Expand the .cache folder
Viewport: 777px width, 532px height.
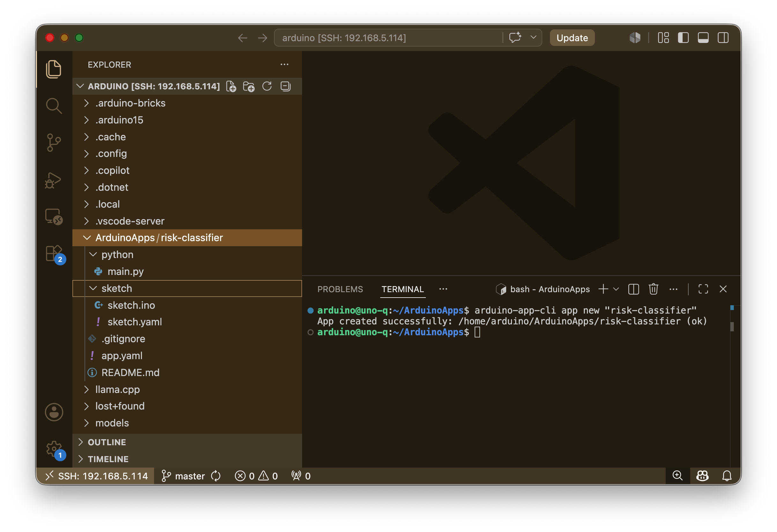pyautogui.click(x=187, y=137)
